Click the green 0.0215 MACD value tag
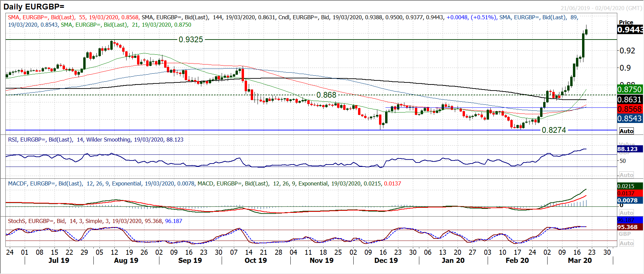Image resolution: width=644 pixels, height=274 pixels. (630, 186)
